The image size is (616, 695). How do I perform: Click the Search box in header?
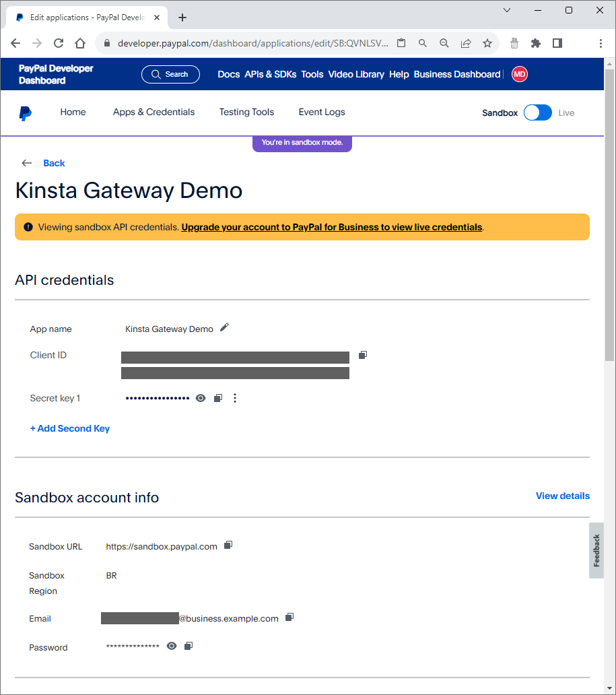[x=170, y=74]
